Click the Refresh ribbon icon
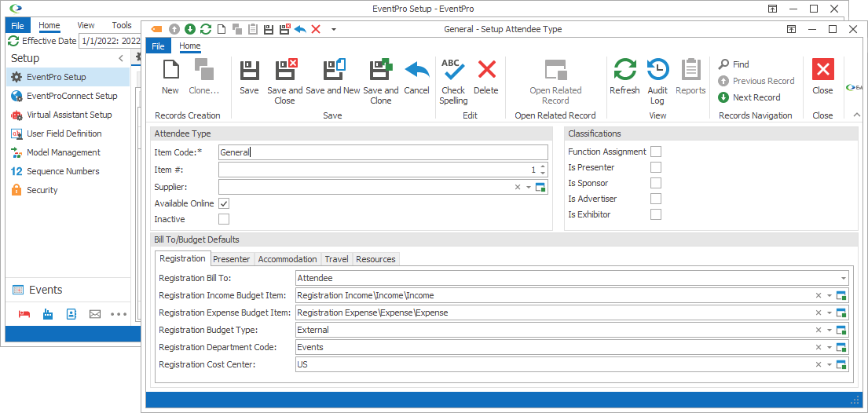 (x=624, y=71)
